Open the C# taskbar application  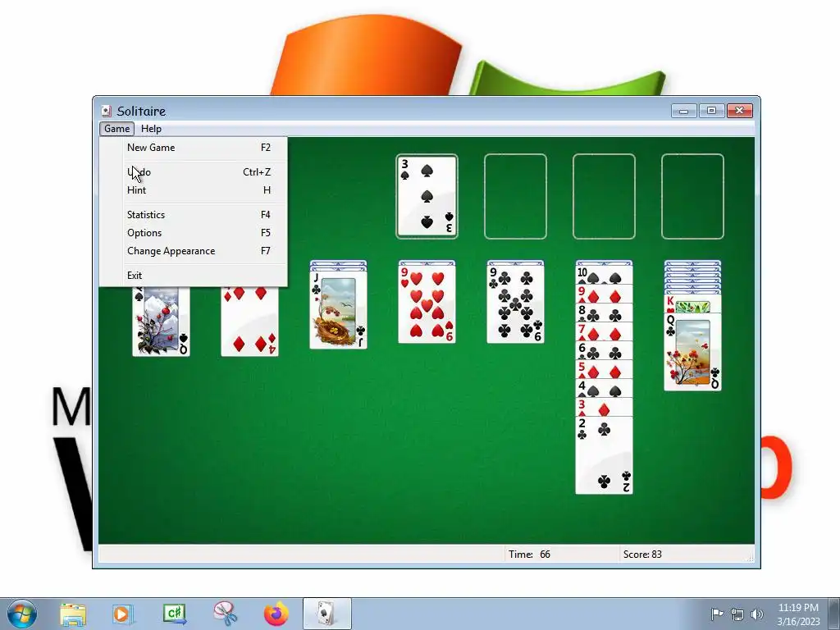[x=175, y=614]
